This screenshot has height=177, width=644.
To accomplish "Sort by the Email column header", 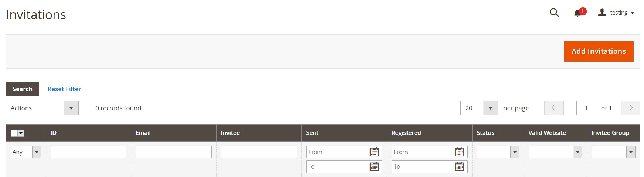I will 143,133.
